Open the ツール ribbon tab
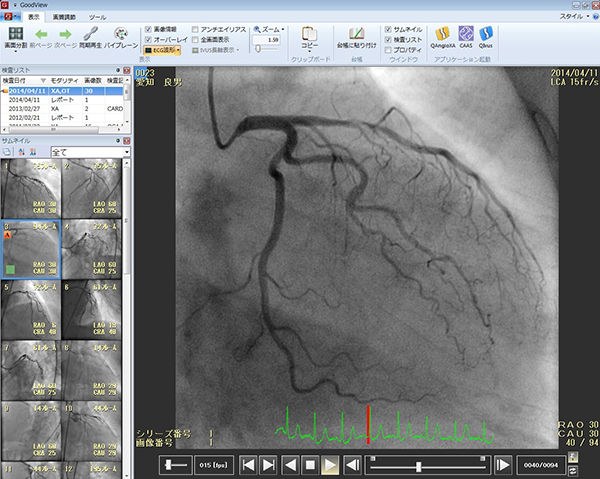 98,17
